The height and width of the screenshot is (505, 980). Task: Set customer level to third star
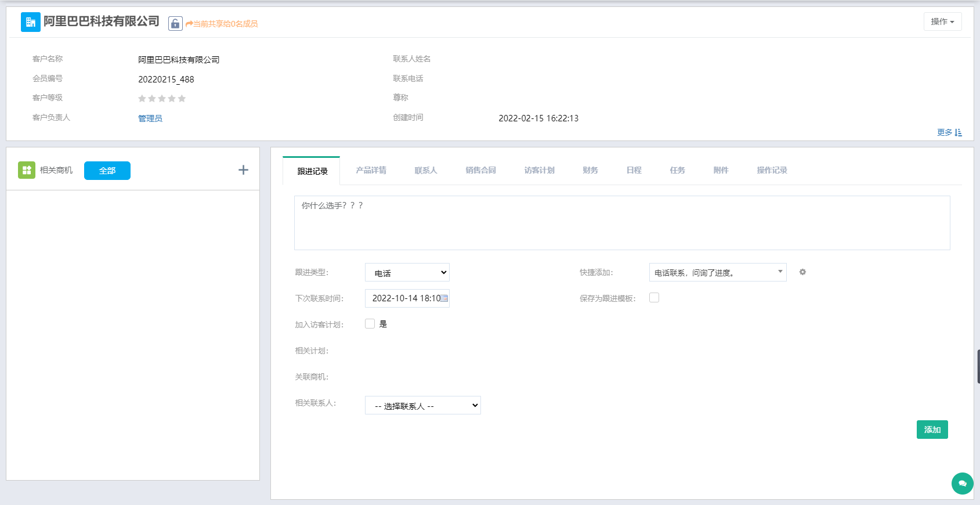click(x=162, y=99)
